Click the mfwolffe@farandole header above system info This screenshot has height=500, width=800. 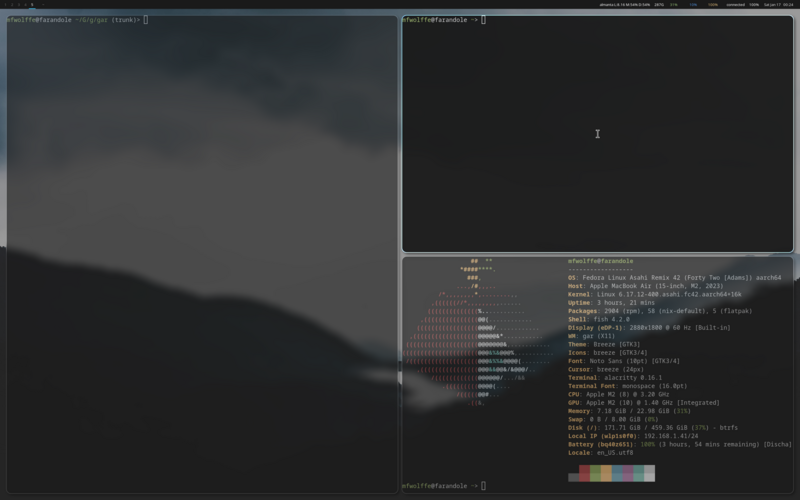(x=601, y=261)
